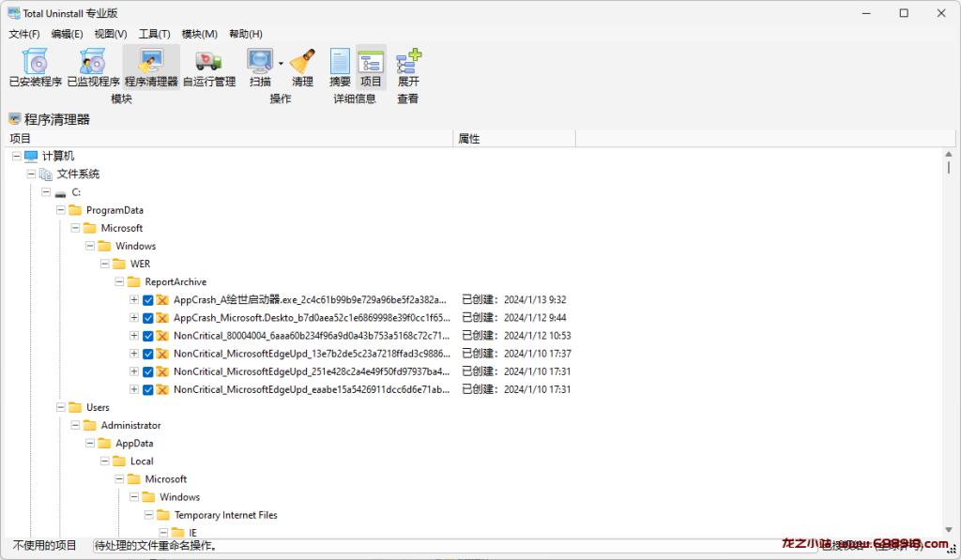
Task: Open the 模块(M) menu
Action: [x=199, y=34]
